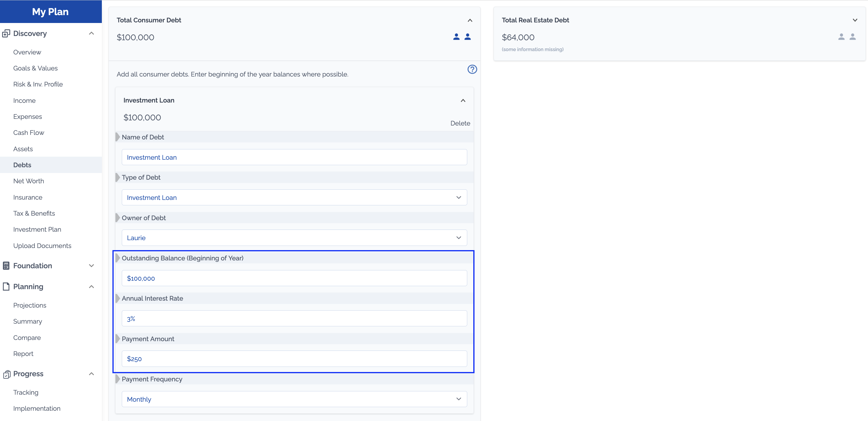Viewport: 868px width, 421px height.
Task: Click flag marker beside Owner of Debt
Action: [x=118, y=218]
